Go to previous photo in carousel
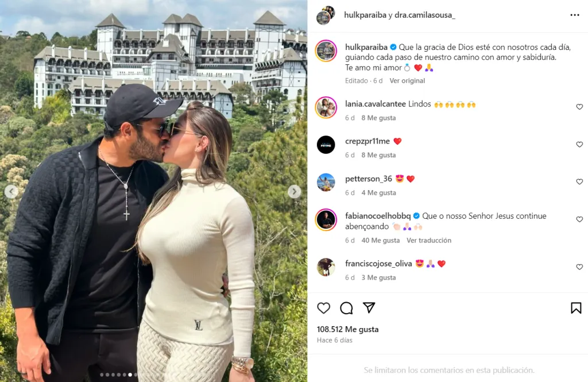This screenshot has width=588, height=382. [x=11, y=192]
